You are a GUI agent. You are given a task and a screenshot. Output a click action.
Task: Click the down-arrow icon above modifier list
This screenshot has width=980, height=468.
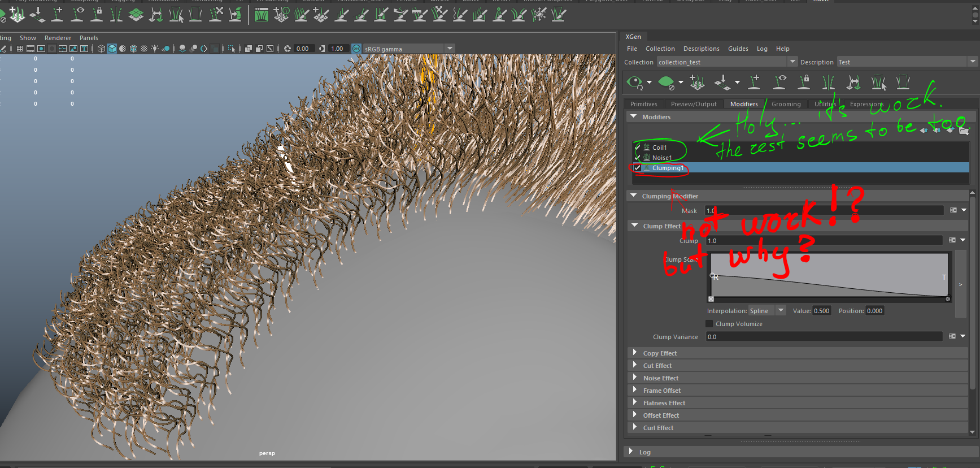[937, 131]
